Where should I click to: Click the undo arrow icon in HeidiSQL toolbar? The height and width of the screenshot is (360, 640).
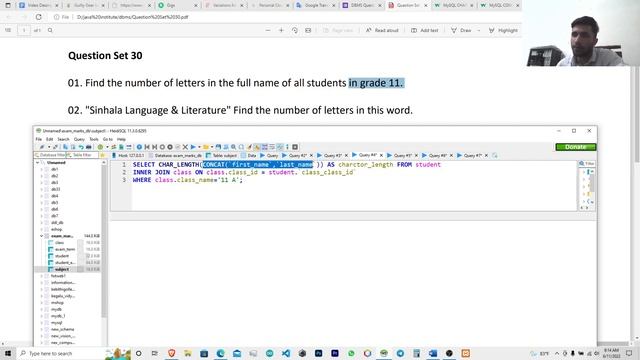click(x=81, y=147)
